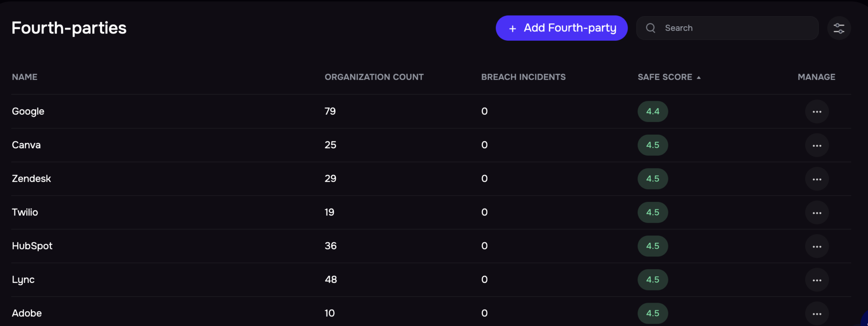
Task: Open manage options for Lync
Action: [x=817, y=280]
